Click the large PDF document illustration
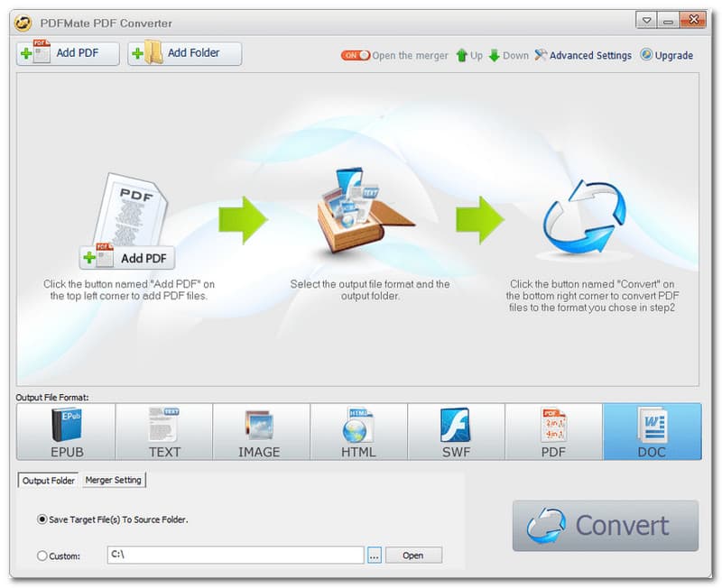Screen dimensions: 722x588 pos(130,209)
